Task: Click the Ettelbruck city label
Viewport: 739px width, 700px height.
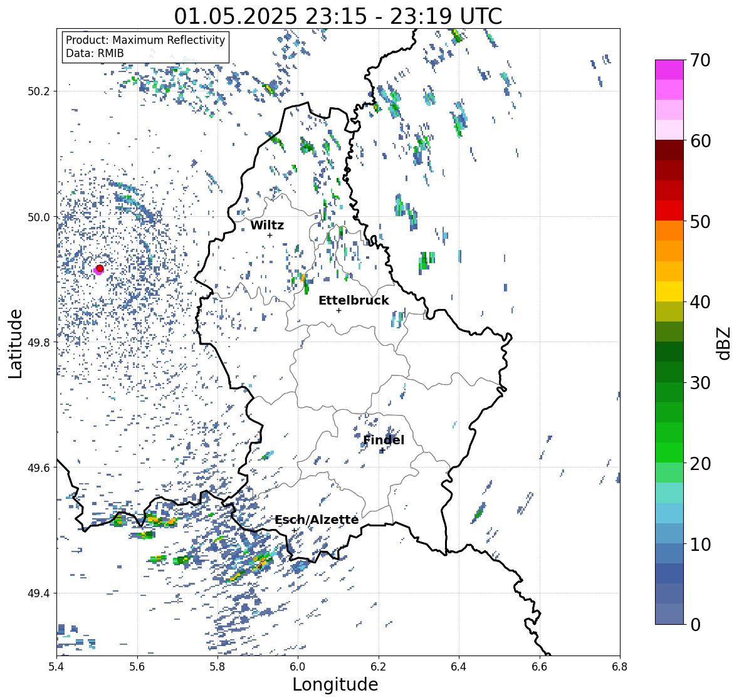Action: point(354,301)
